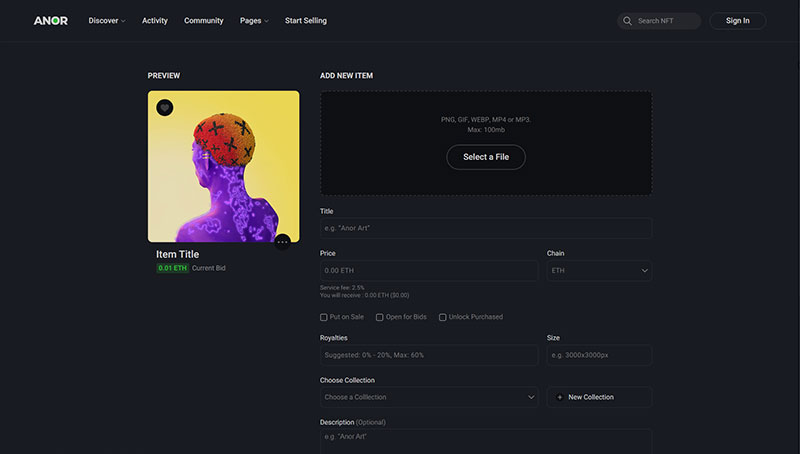
Task: Click the PREVIEW heading
Action: (164, 75)
